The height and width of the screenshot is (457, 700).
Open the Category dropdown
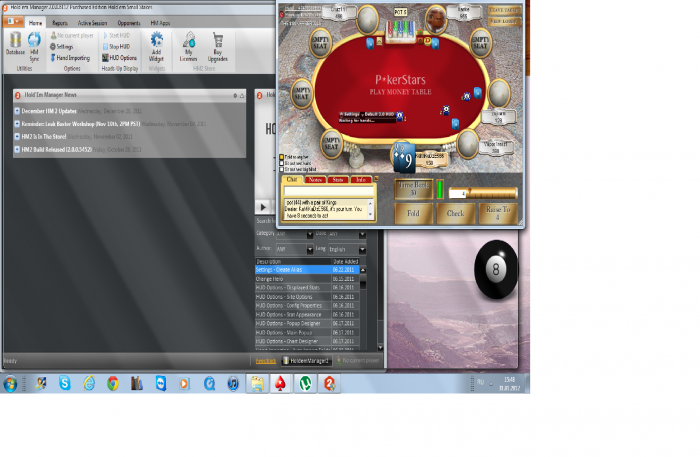tap(295, 234)
